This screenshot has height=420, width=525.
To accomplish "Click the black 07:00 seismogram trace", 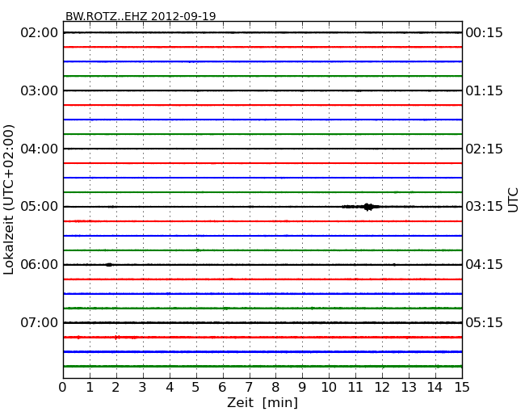I will click(262, 323).
